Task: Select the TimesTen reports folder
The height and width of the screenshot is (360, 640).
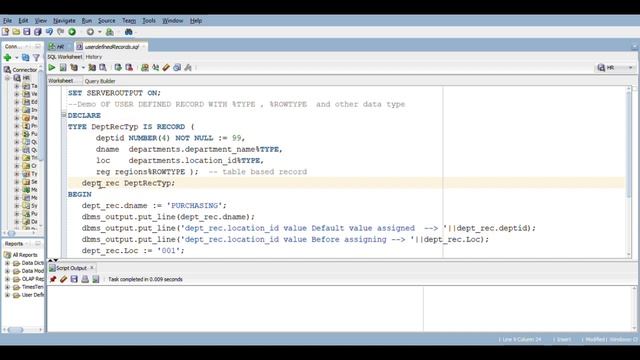Action: [x=29, y=287]
